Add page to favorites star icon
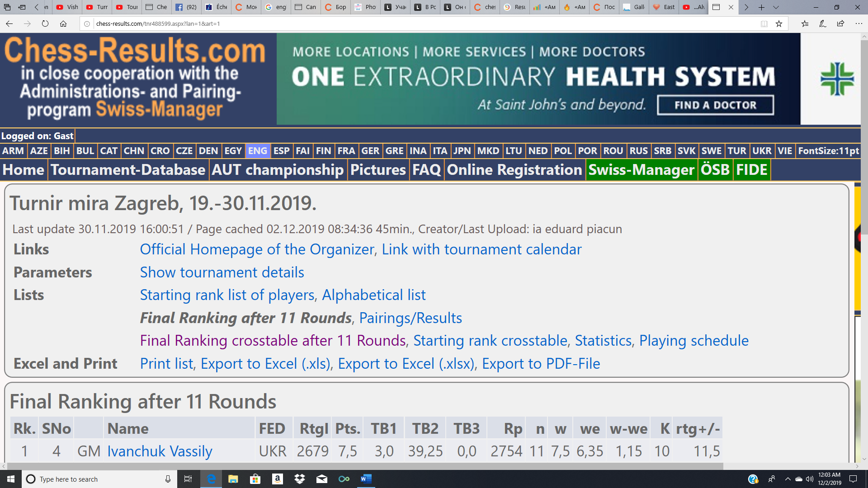This screenshot has height=488, width=868. click(x=779, y=23)
